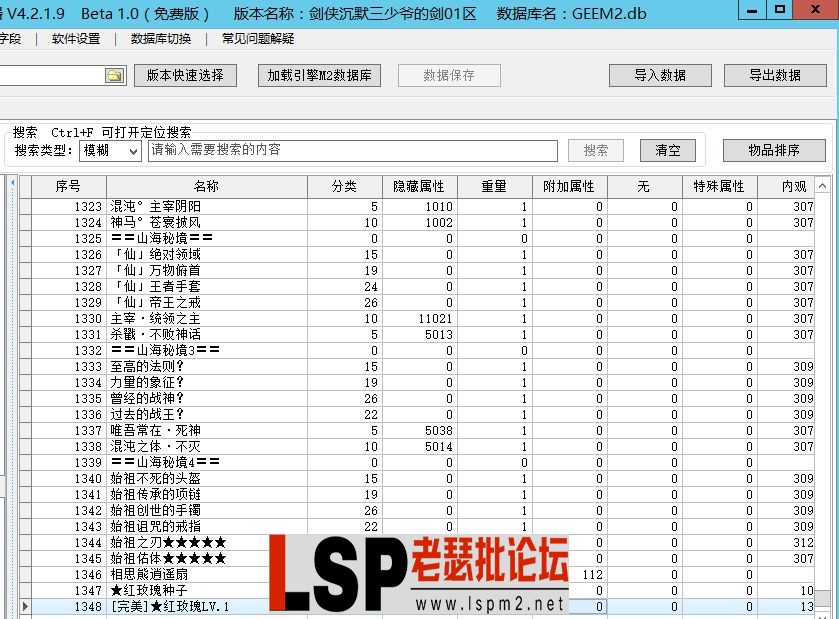Open the 搜索类型 模糊 dropdown
The height and width of the screenshot is (619, 839).
110,150
